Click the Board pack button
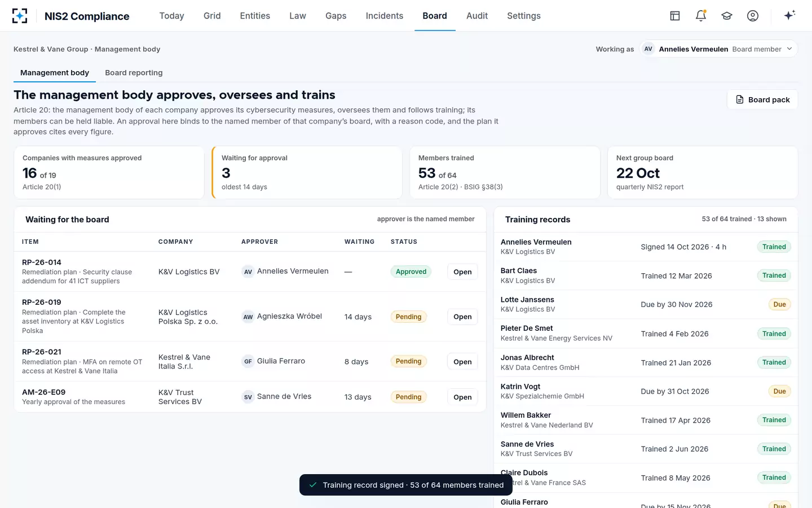812x508 pixels. click(x=762, y=99)
